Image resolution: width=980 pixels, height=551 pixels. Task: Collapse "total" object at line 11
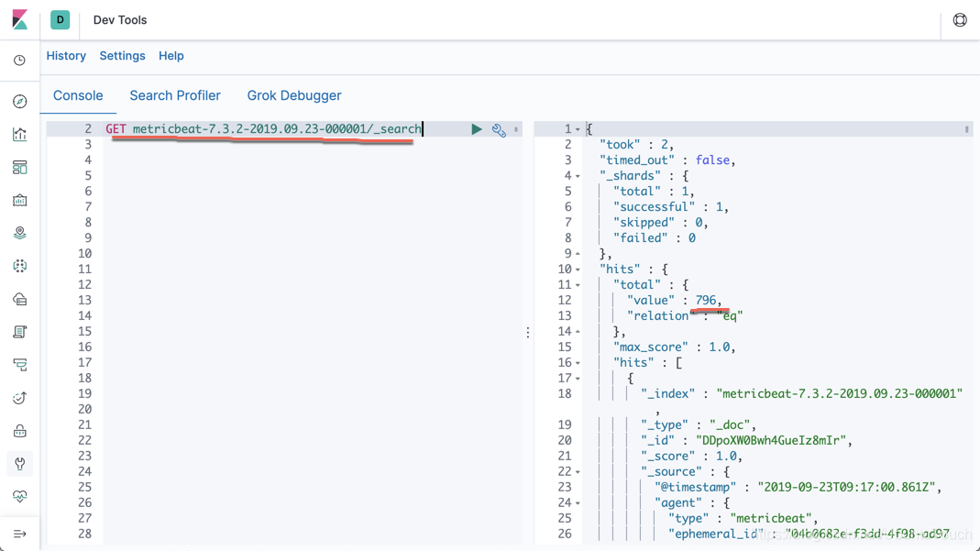tap(578, 285)
